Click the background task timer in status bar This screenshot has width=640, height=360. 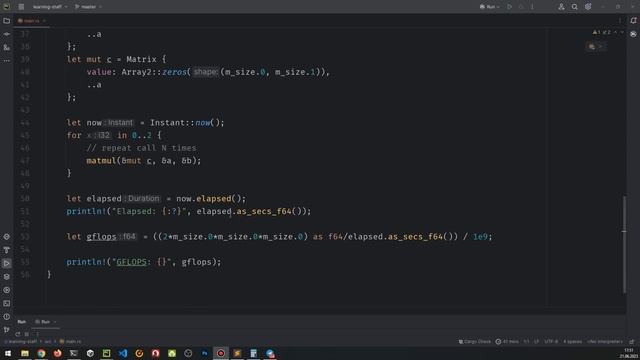pyautogui.click(x=507, y=342)
